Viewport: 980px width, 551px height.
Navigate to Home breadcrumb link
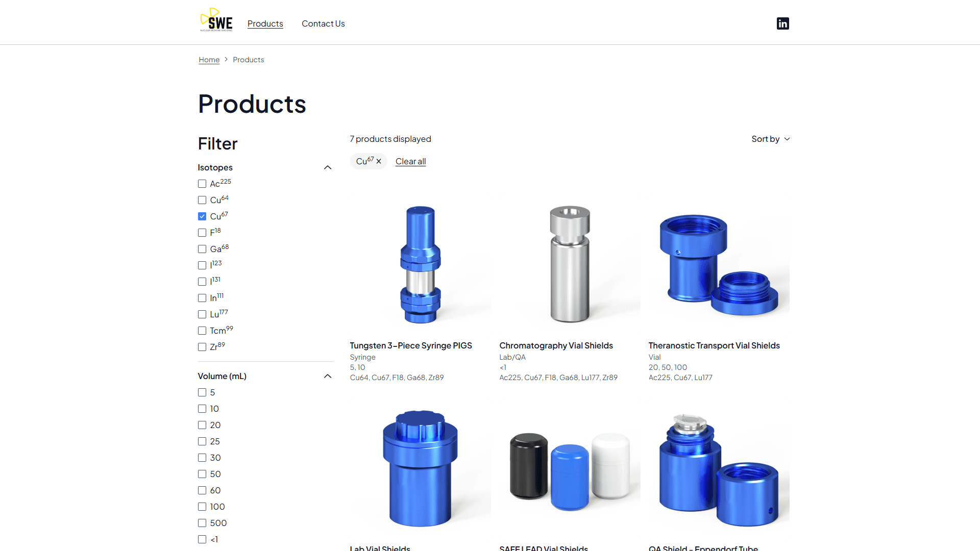coord(209,60)
